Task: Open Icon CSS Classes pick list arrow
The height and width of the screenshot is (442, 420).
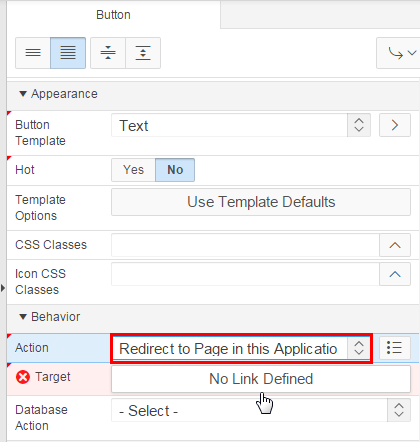Action: click(395, 274)
